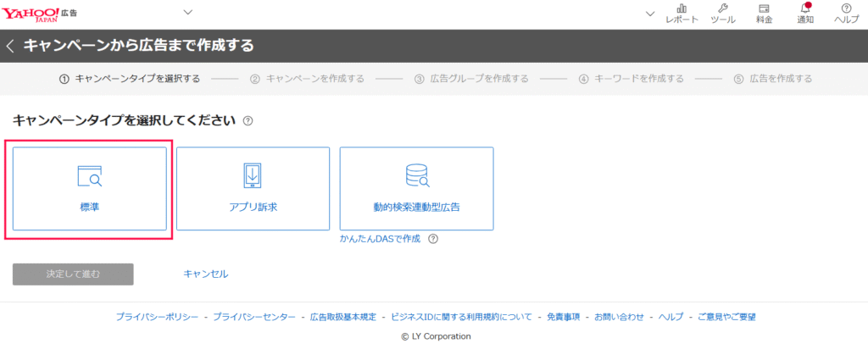This screenshot has width=868, height=349.
Task: Go back using the header back arrow
Action: [10, 46]
